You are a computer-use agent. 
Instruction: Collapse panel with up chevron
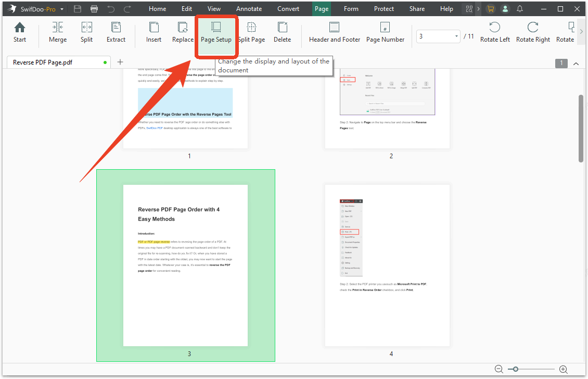[576, 64]
